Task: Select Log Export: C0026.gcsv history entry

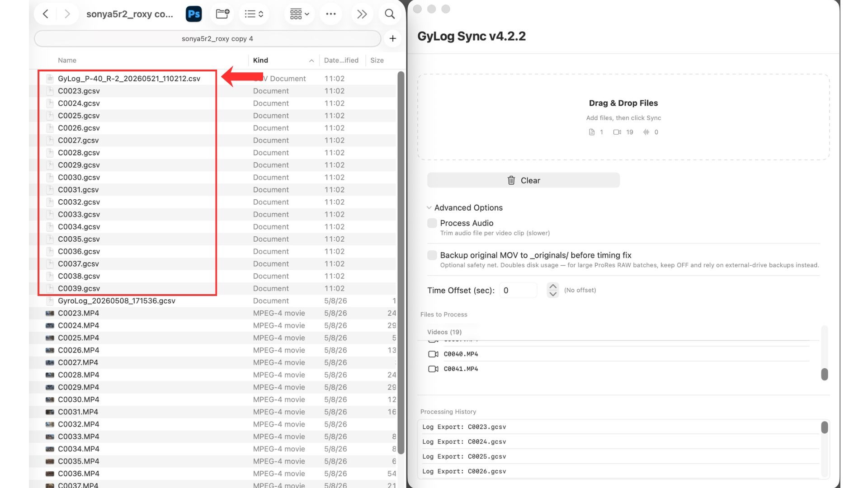Action: (x=620, y=471)
